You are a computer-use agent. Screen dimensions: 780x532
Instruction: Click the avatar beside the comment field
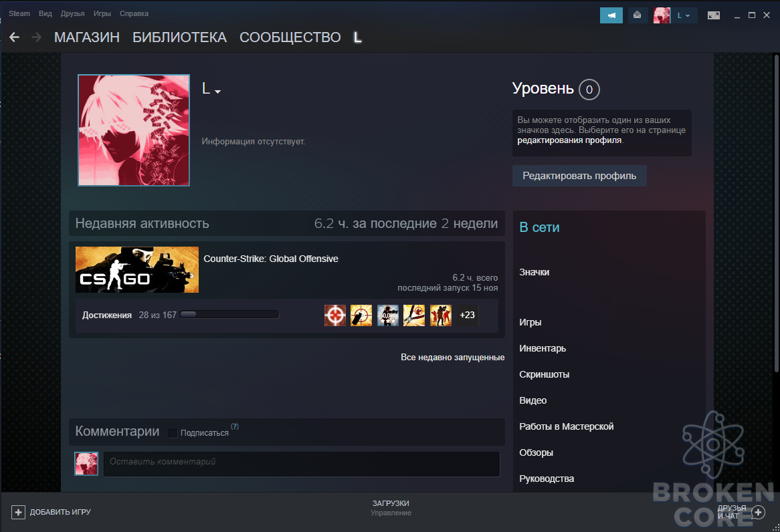point(86,463)
